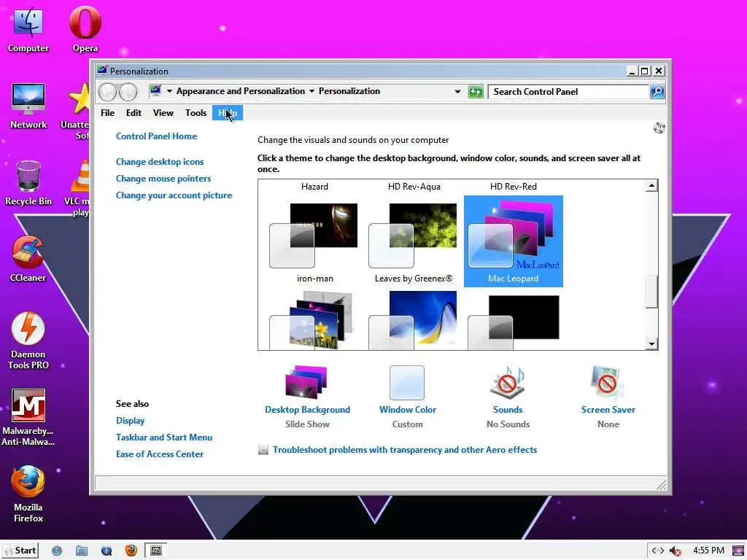Open the folder icon in taskbar
Screen dimensions: 747x560
[82, 551]
